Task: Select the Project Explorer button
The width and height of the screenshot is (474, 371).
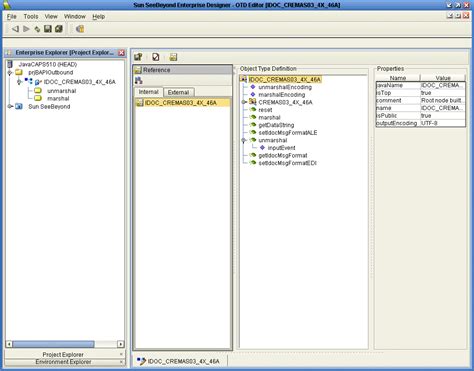Action: tap(63, 354)
